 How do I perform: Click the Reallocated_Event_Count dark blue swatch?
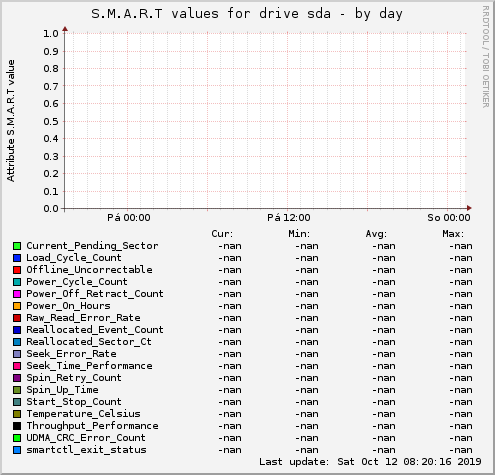tap(17, 330)
